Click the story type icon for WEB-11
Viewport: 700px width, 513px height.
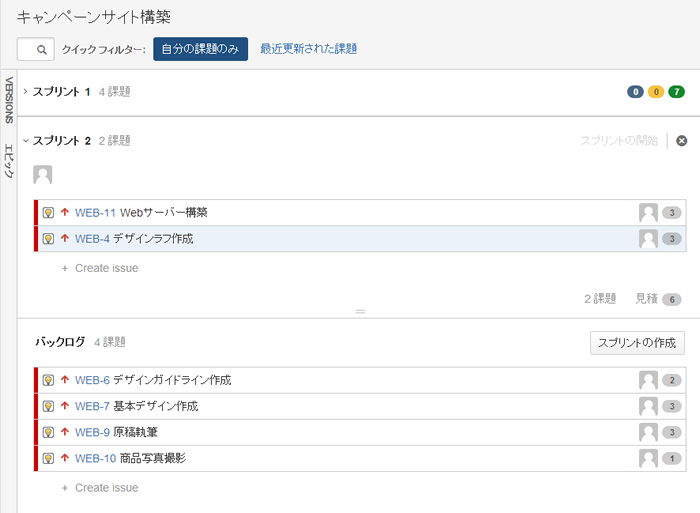[47, 212]
